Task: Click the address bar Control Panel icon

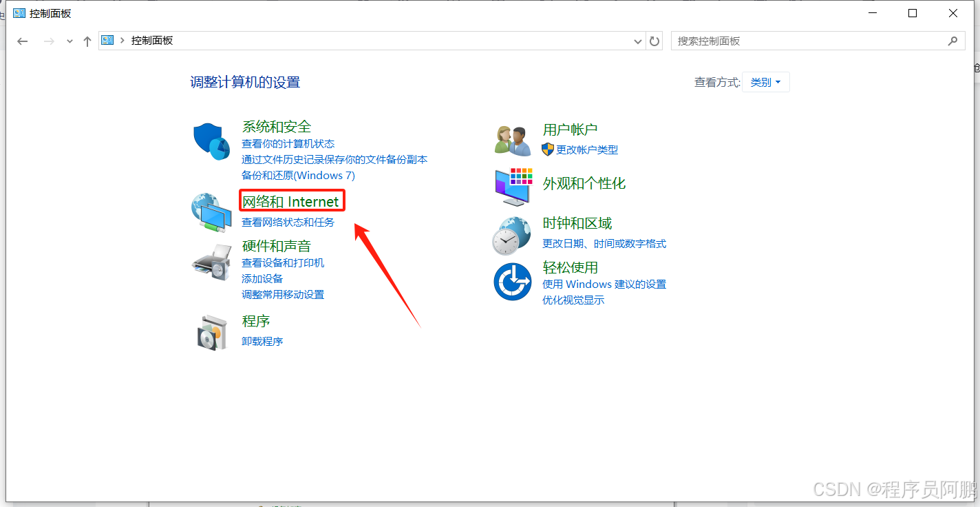Action: pyautogui.click(x=107, y=41)
